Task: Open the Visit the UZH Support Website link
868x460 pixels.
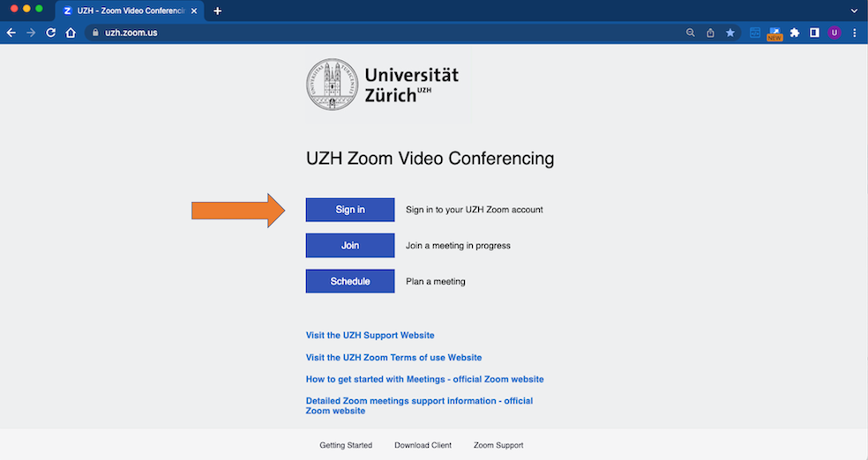Action: point(370,336)
